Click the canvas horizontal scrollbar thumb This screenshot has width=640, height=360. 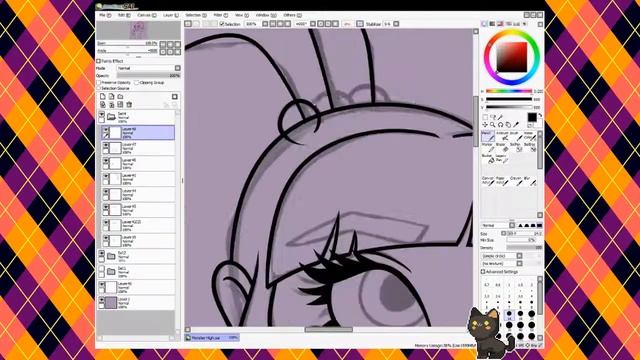tap(329, 330)
